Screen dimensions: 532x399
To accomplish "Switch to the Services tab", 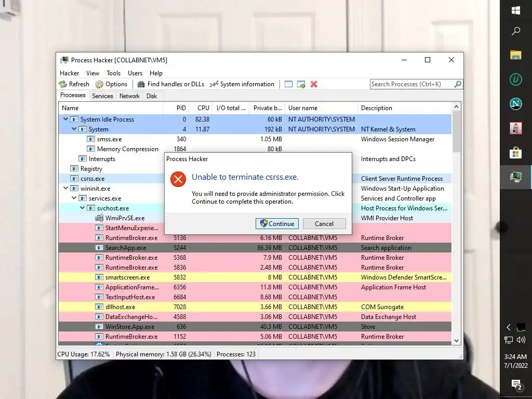I will tap(102, 96).
